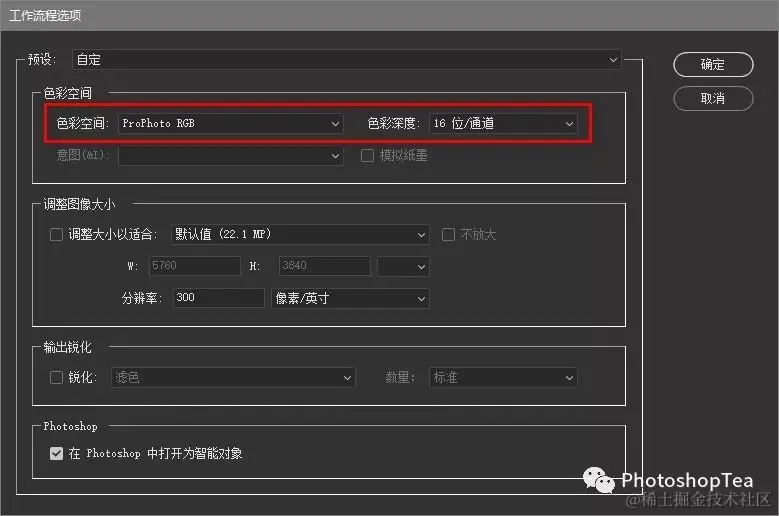Enable the 调整大小以适合 checkbox
Screen dimensions: 779x516
[56, 234]
